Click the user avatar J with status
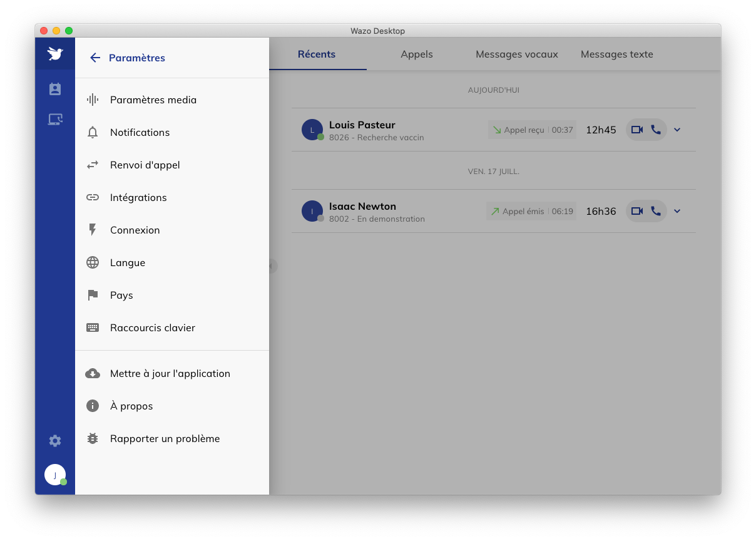756x541 pixels. click(55, 475)
